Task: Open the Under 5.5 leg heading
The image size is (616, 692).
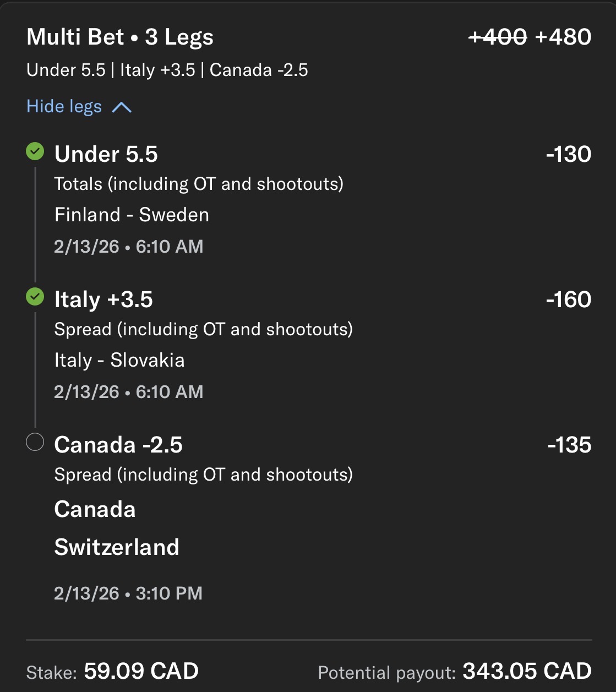Action: [x=106, y=154]
